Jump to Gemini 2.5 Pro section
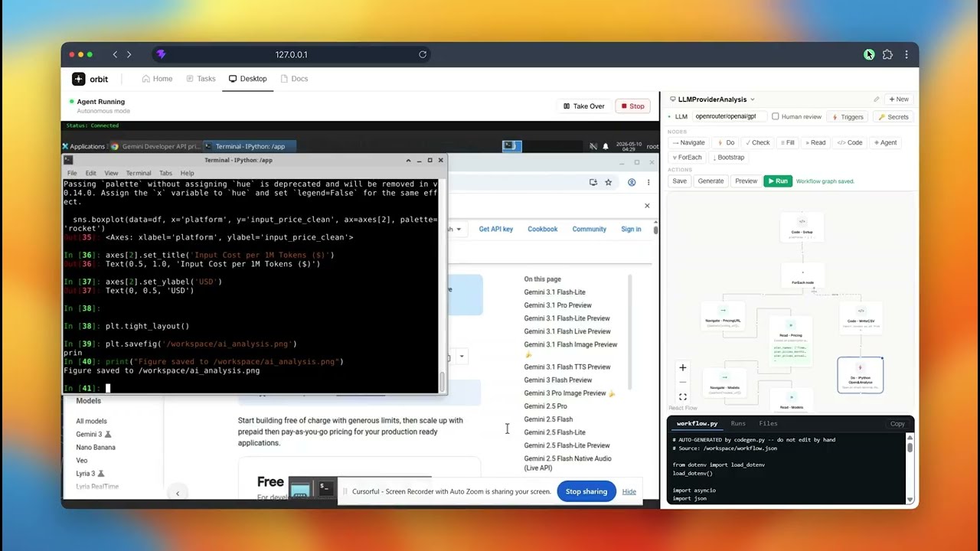The height and width of the screenshot is (551, 980). click(546, 406)
